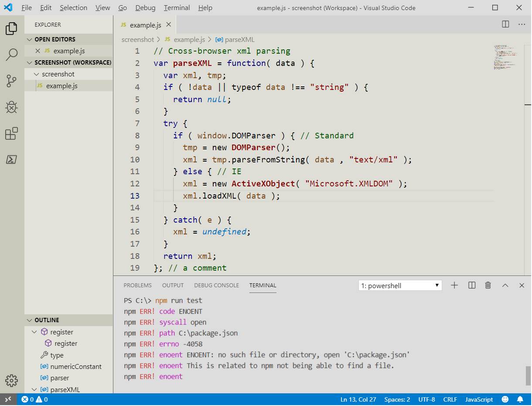Open the Selection menu
The image size is (532, 406).
pos(74,8)
